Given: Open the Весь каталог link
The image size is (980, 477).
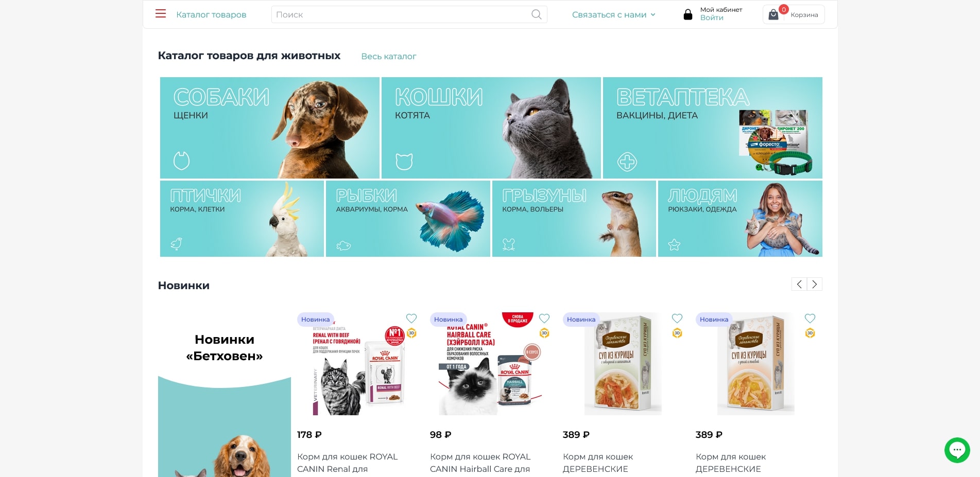Looking at the screenshot, I should 389,56.
